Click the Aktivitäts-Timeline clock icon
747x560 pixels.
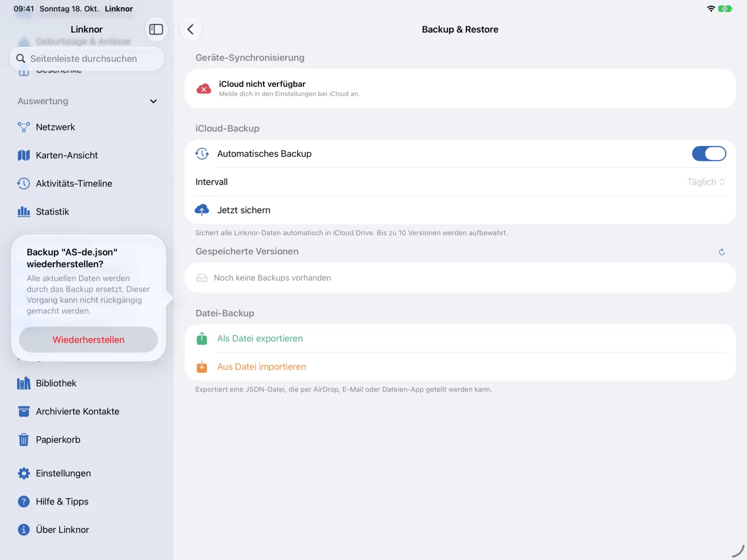(23, 183)
